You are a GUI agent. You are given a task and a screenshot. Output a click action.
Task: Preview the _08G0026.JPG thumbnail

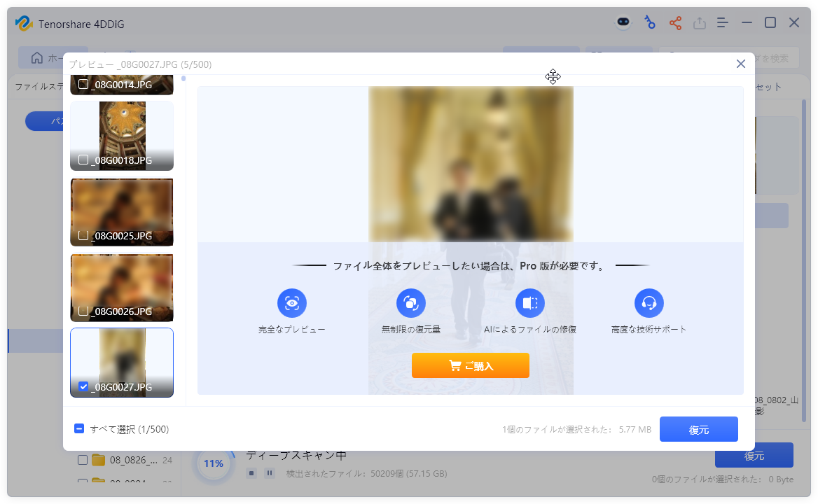click(x=122, y=287)
